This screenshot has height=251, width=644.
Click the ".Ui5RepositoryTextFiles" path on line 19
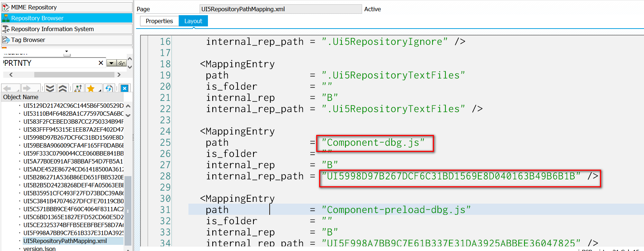tap(393, 75)
